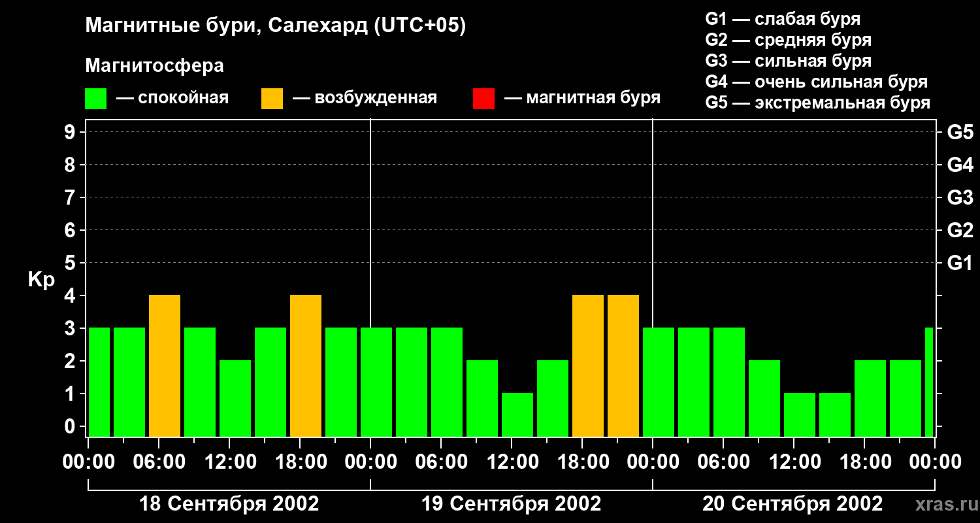Click the green Kp 1 bar at 12:00, 20 September
Image resolution: width=980 pixels, height=523 pixels.
click(x=800, y=415)
